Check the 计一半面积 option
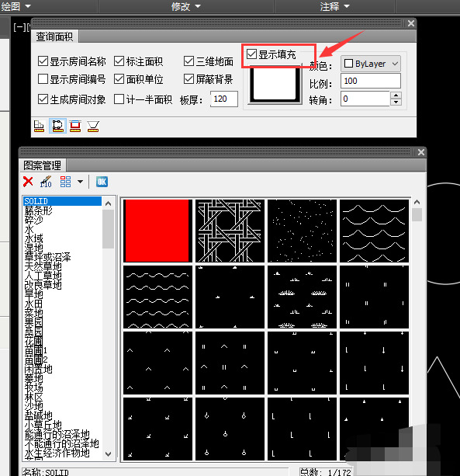The width and height of the screenshot is (460, 476). coord(119,99)
